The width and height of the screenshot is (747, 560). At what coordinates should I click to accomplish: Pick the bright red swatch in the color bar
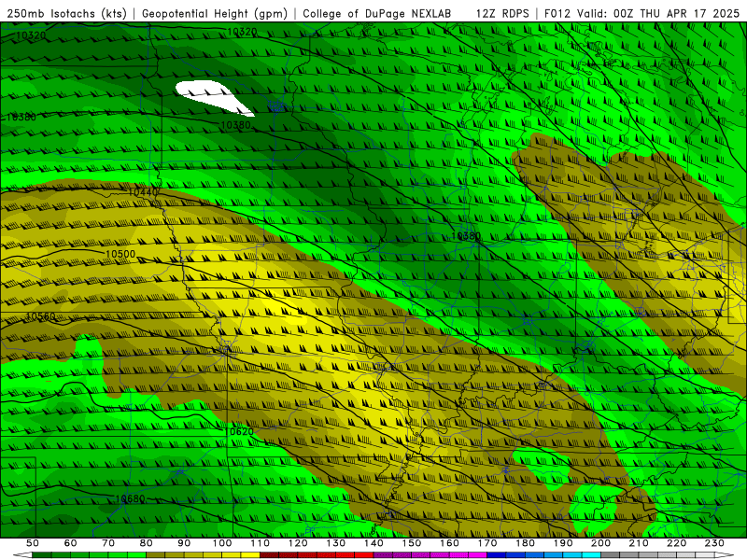(x=364, y=555)
